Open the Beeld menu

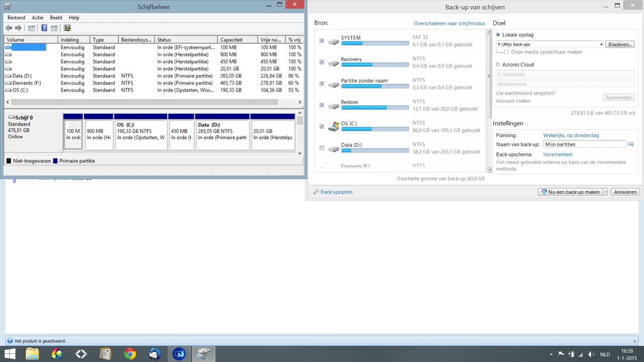click(56, 18)
